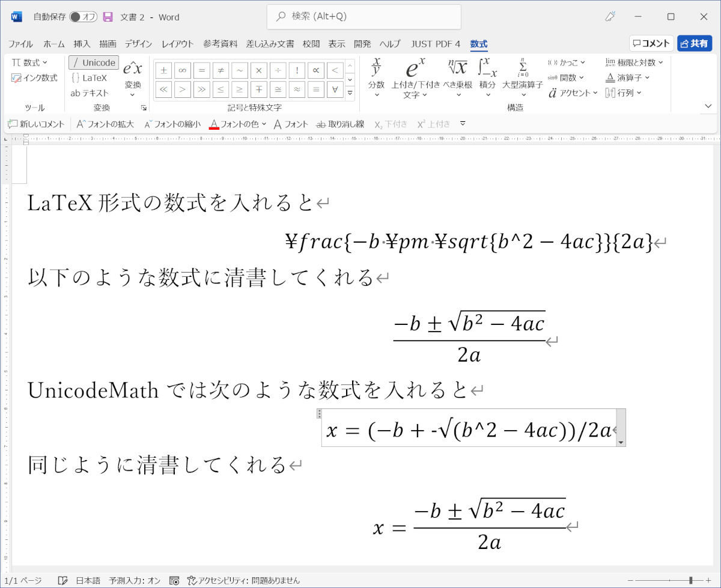Toggle ab テキスト normal text mode

(x=90, y=93)
